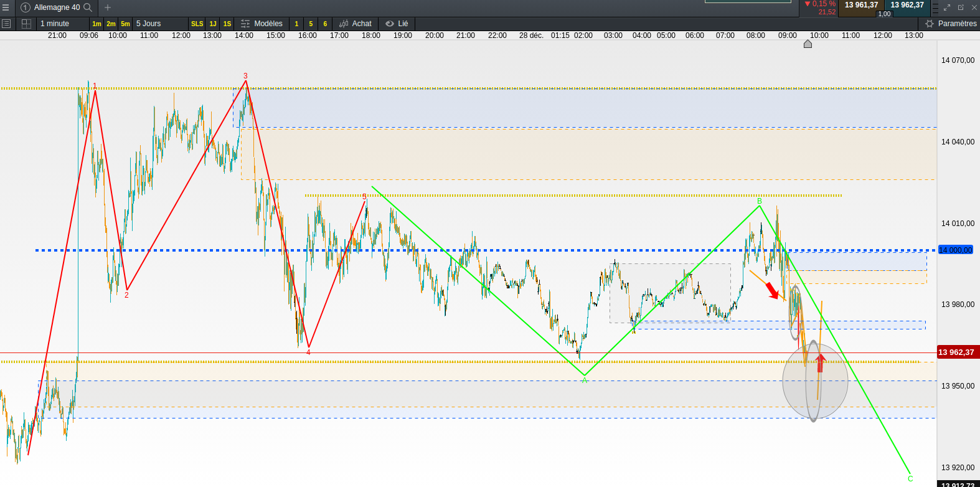Click the 14 040,00 price axis label
Viewport: 980px width, 487px height.
click(958, 142)
